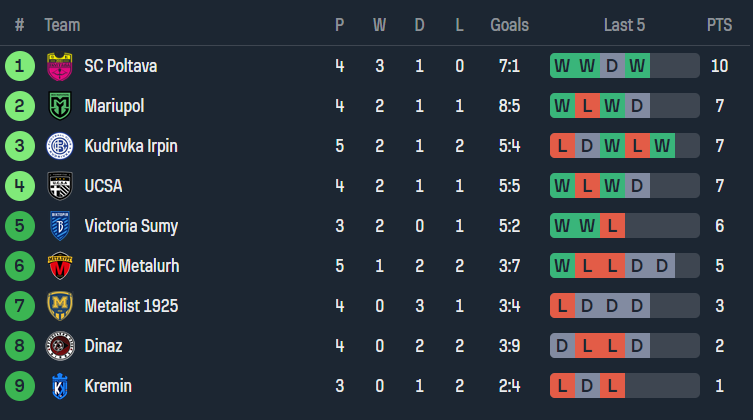Click Dinaz's first D form badge
Screen dimensions: 753x420
point(562,346)
